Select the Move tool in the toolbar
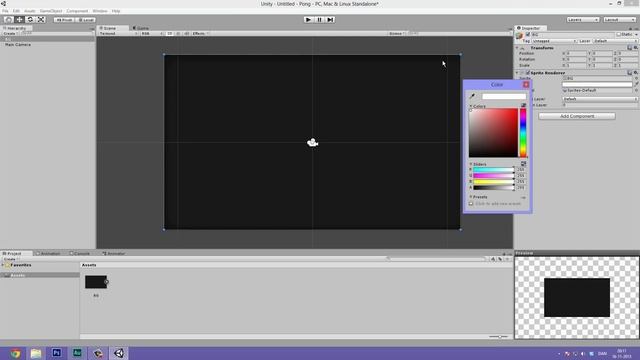This screenshot has height=360, width=640. click(19, 20)
